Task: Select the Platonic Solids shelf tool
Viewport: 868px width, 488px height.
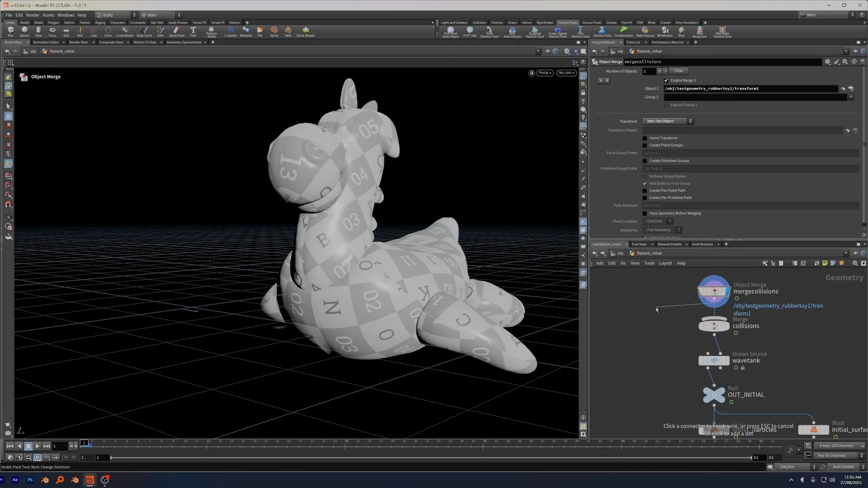Action: pos(212,32)
